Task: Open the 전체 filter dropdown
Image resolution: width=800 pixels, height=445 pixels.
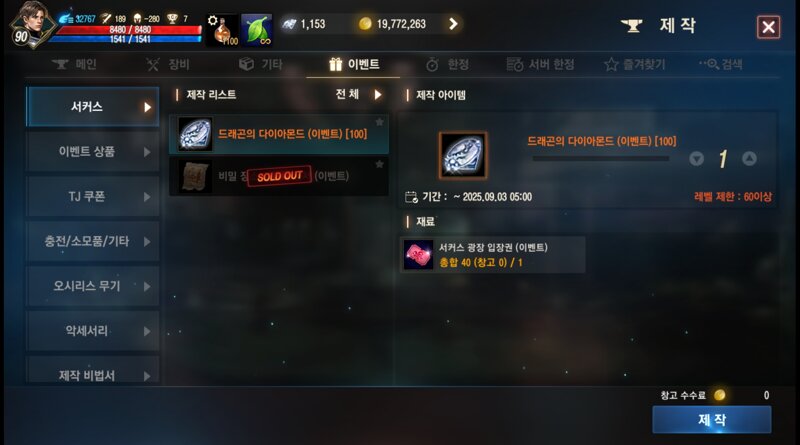Action: (359, 94)
